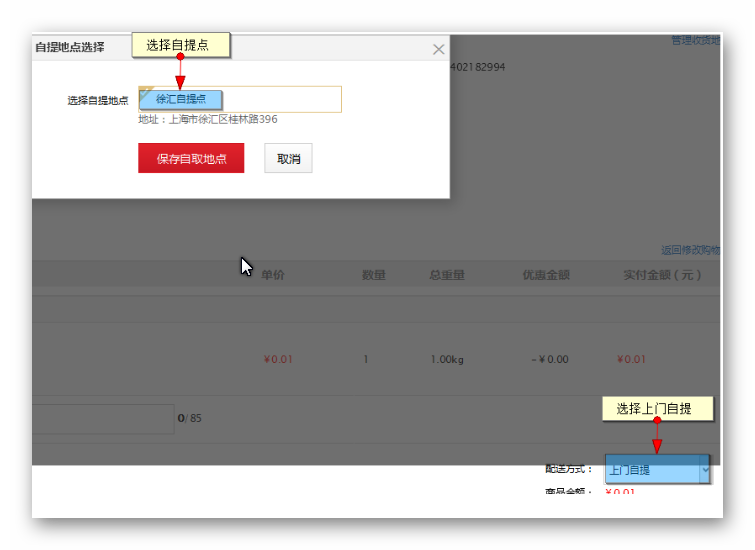The width and height of the screenshot is (755, 550).
Task: Click the 1.00kg weight value
Action: click(447, 359)
